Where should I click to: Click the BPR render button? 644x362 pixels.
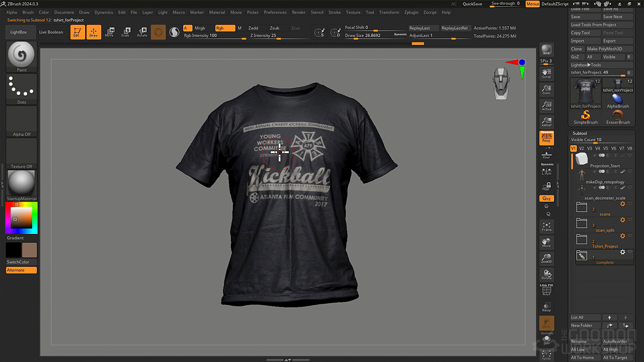point(546,50)
